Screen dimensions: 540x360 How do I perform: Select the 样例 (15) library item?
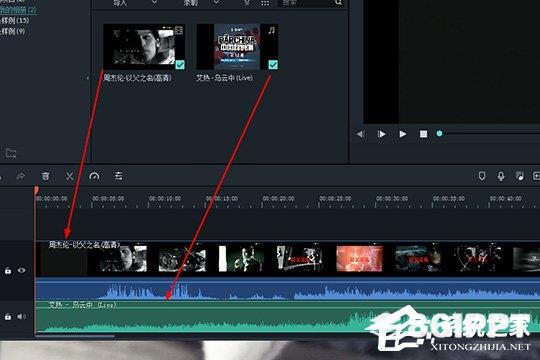[x=14, y=20]
